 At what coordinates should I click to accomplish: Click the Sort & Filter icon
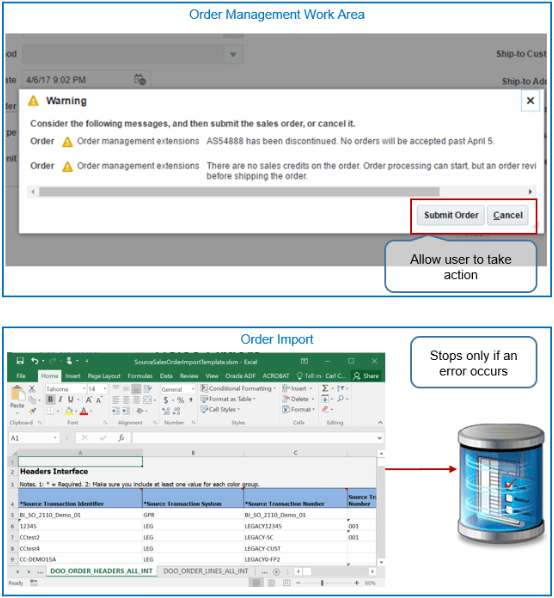coord(340,388)
